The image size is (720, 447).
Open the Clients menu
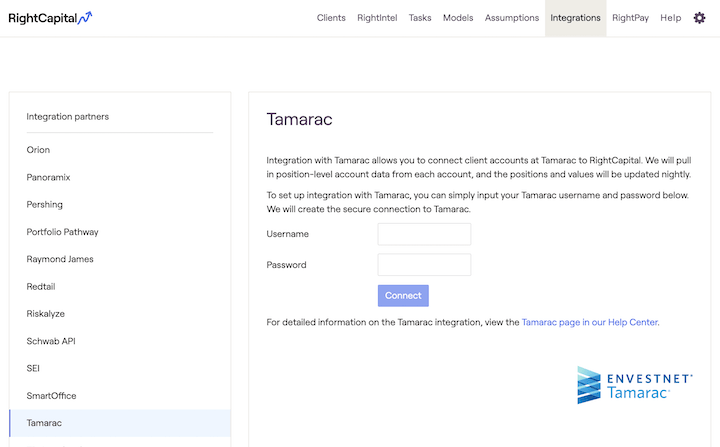pos(331,18)
